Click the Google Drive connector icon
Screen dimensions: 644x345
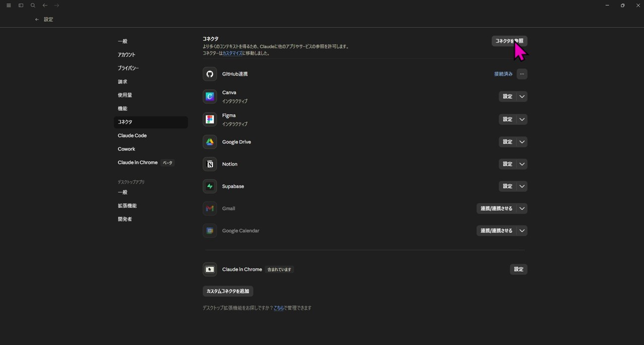click(x=210, y=142)
